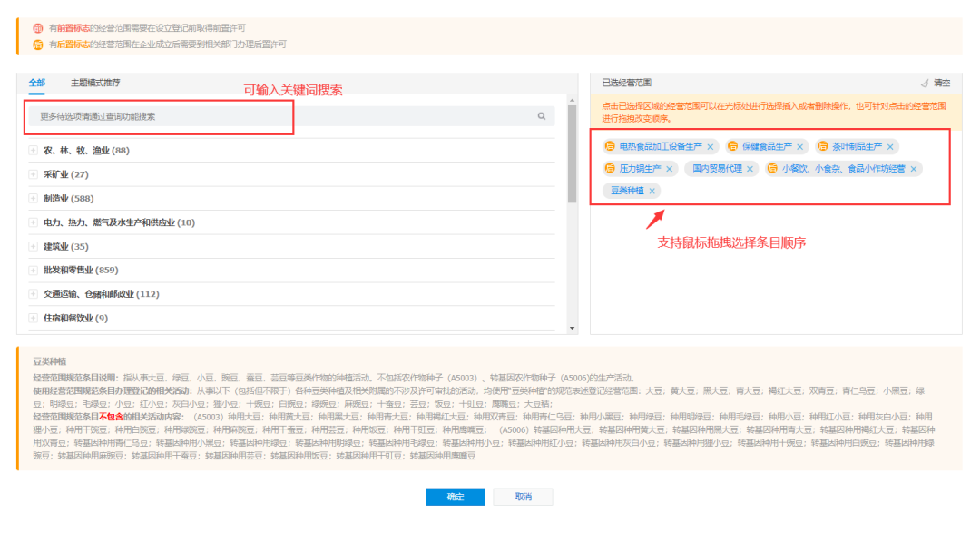Click the orange 后 badge in notice

38,44
